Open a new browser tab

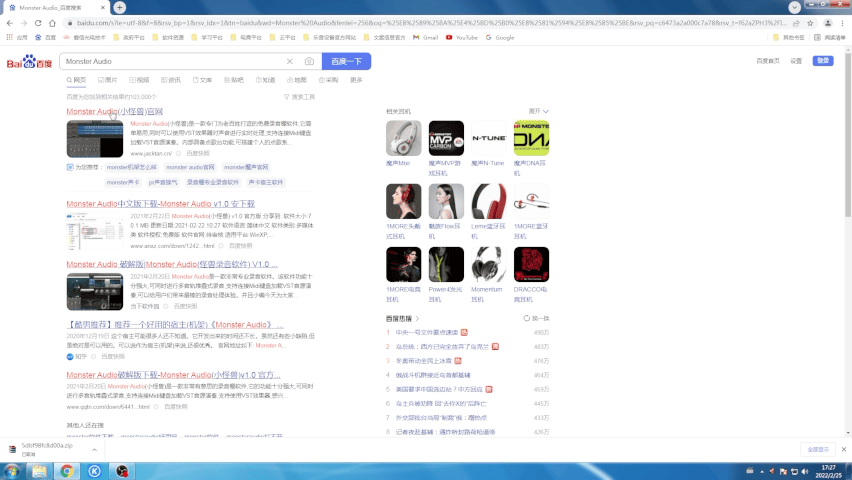pyautogui.click(x=120, y=8)
